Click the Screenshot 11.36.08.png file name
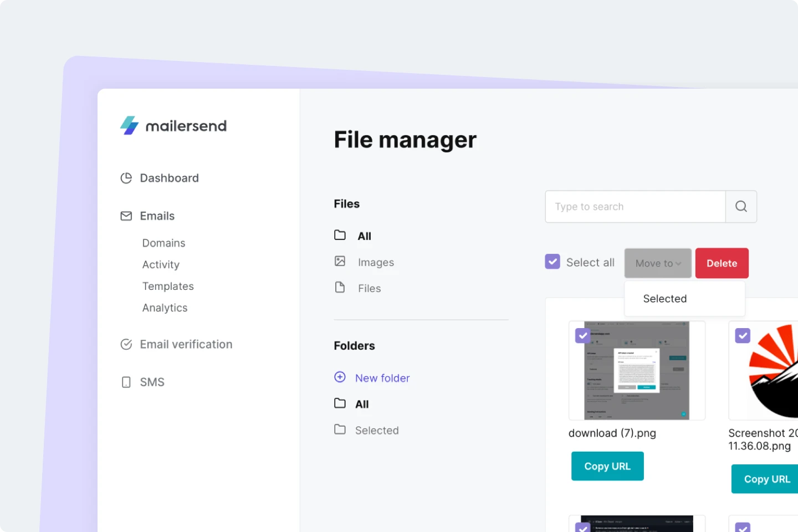798x532 pixels. pyautogui.click(x=763, y=439)
